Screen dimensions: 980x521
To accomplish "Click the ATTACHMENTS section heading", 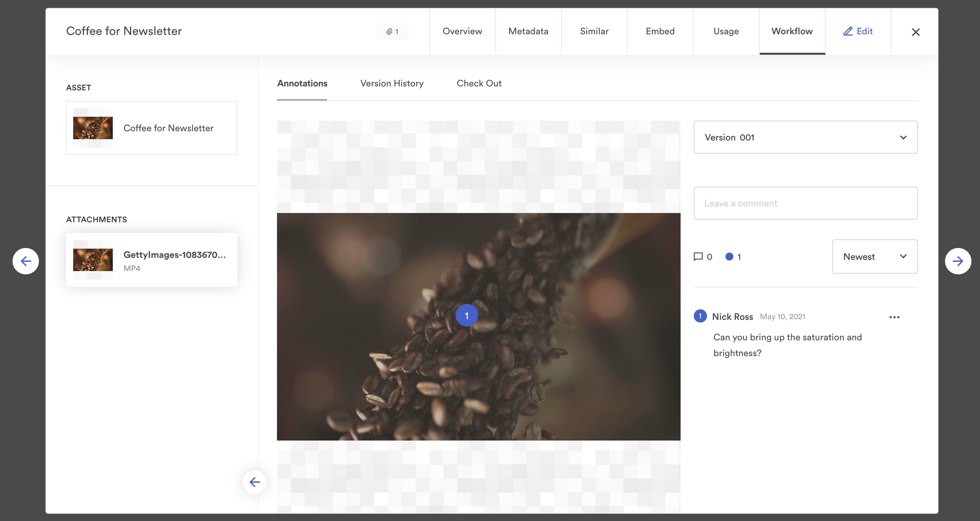I will (97, 220).
